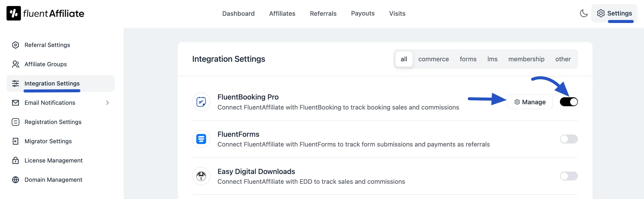Screen dimensions: 644x199
Task: Filter integrations by other tab
Action: tap(563, 59)
